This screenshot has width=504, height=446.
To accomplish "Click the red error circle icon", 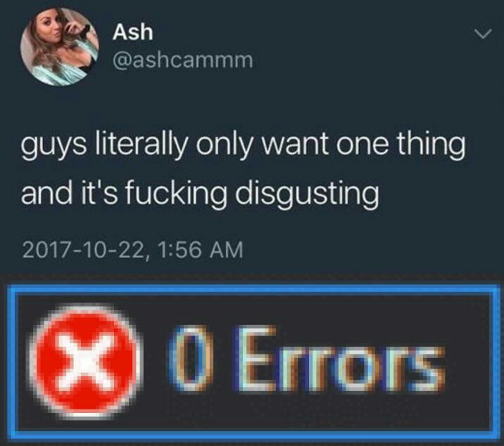I will pyautogui.click(x=85, y=361).
